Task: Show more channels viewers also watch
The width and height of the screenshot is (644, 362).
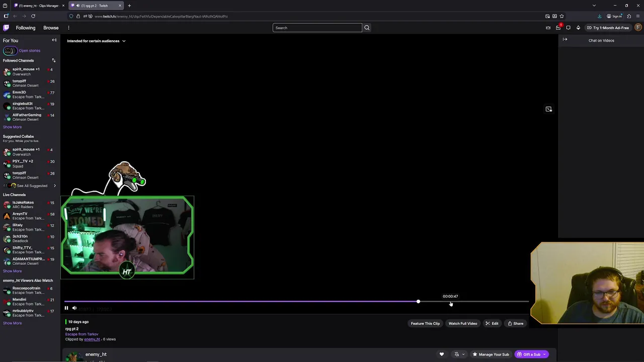Action: [x=12, y=323]
